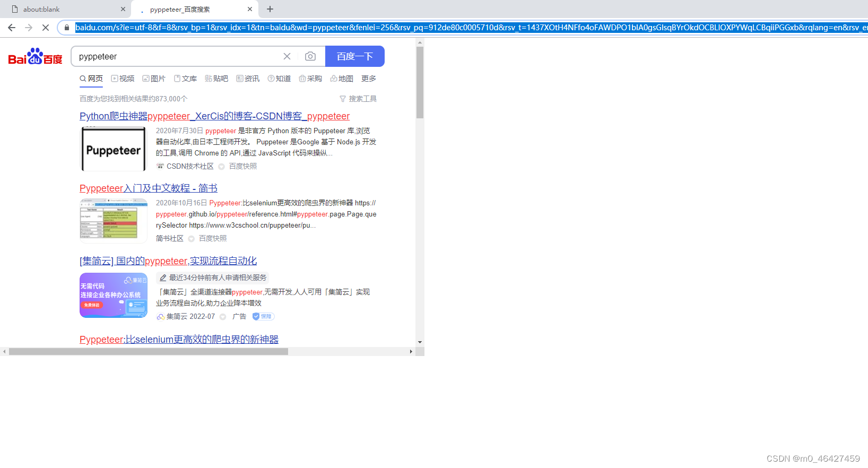868x468 pixels.
Task: Select the 视频 search category
Action: click(x=123, y=79)
